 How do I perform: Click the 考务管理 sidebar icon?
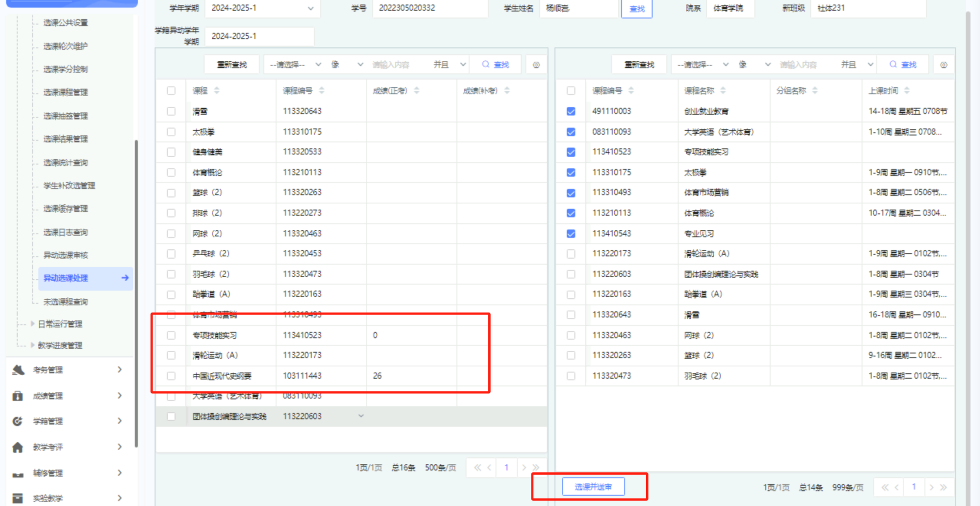pyautogui.click(x=18, y=370)
